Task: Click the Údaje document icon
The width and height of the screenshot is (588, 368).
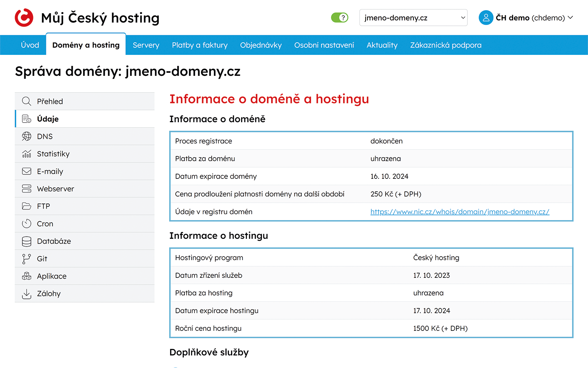Action: point(26,119)
